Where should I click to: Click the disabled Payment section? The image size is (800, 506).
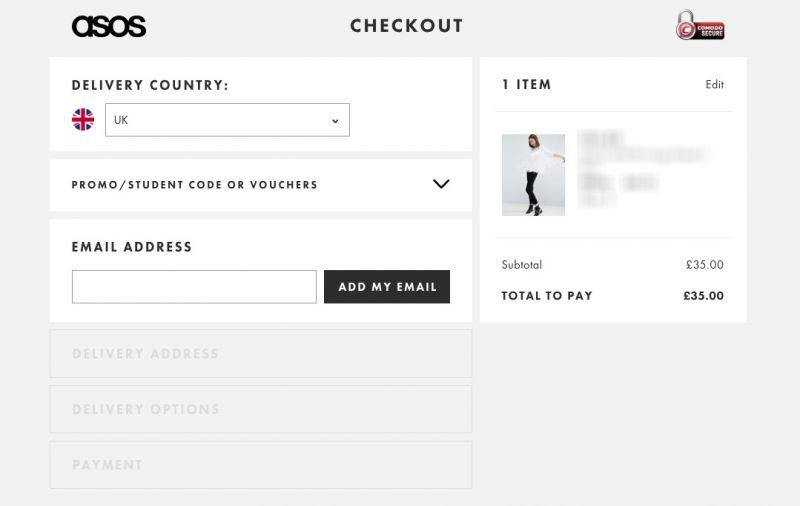click(x=261, y=465)
